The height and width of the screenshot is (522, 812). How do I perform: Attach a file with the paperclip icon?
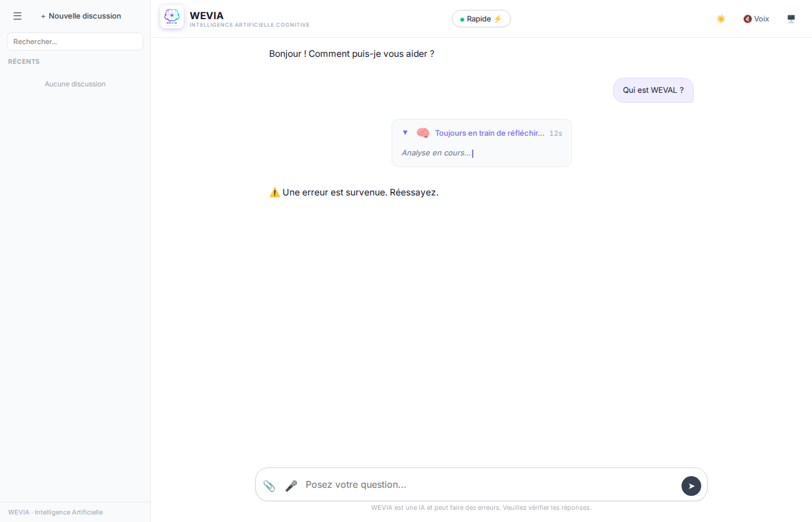pos(269,485)
